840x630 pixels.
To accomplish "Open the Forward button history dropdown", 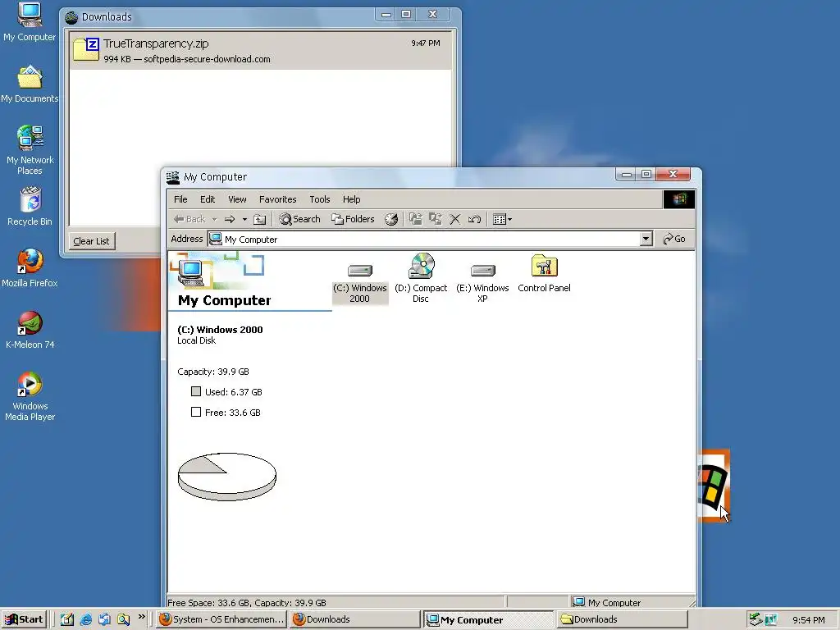I will tap(244, 219).
